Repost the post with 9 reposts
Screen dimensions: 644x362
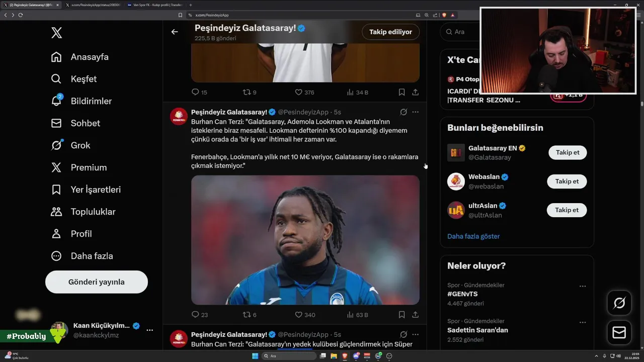point(250,92)
